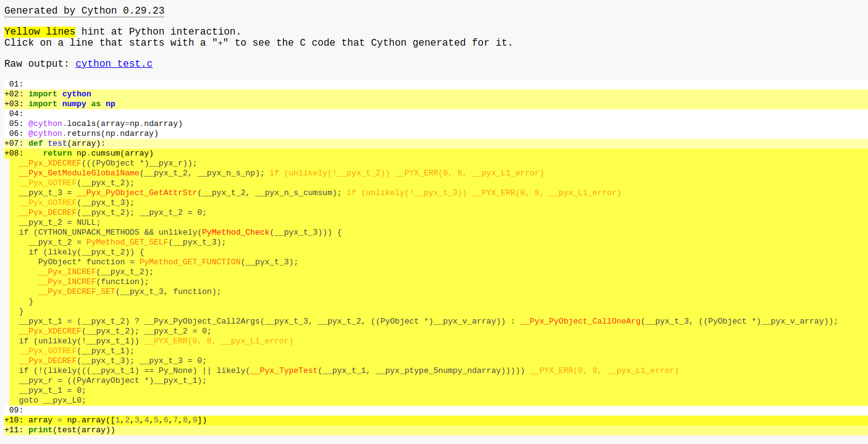Expand line 07 def test(array)
Screen dimensions: 868x444
pyautogui.click(x=67, y=143)
